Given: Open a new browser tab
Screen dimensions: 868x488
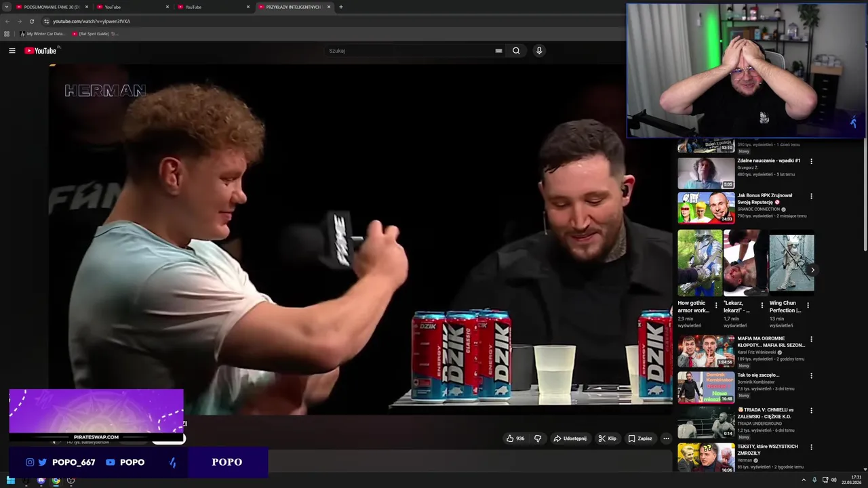Looking at the screenshot, I should click(x=340, y=7).
